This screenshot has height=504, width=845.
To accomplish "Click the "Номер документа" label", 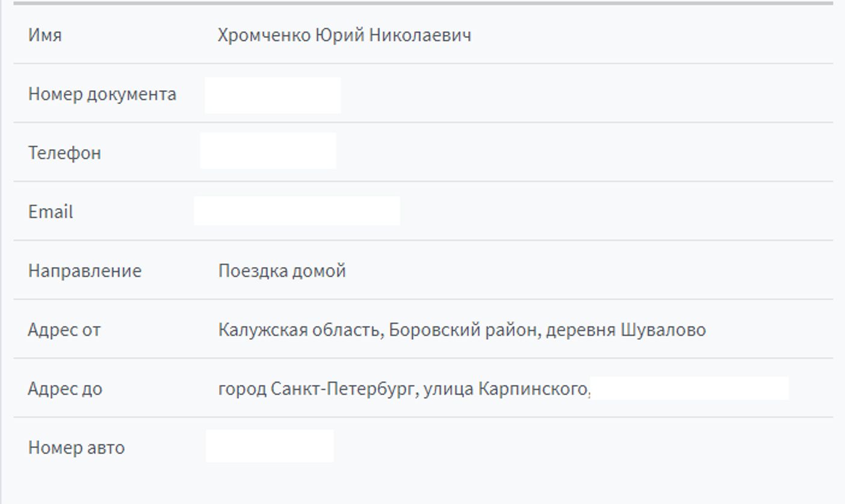I will click(x=102, y=94).
